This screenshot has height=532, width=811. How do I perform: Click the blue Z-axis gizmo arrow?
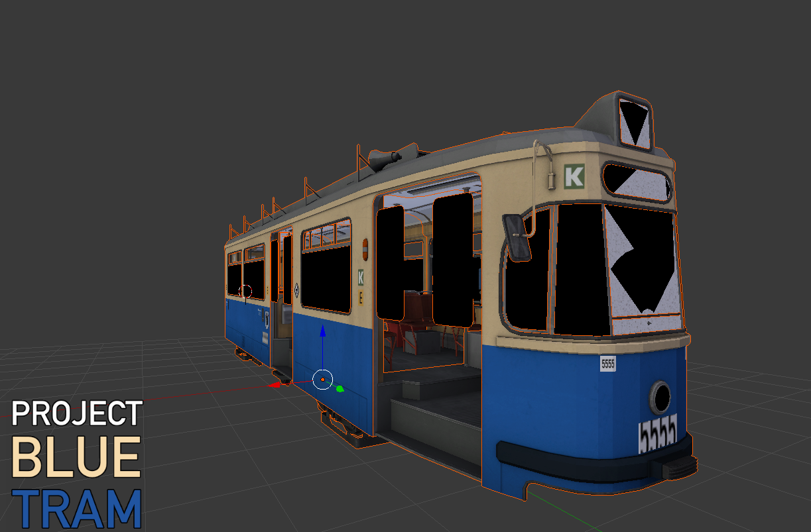pos(322,331)
